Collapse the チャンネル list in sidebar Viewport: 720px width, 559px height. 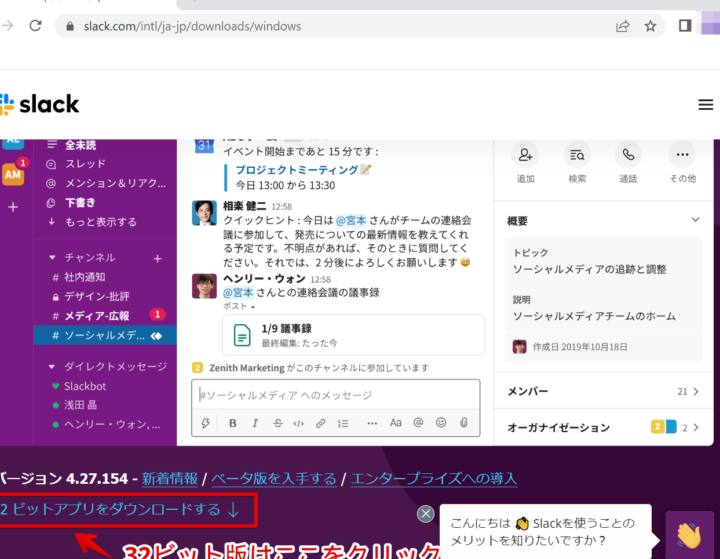point(52,257)
